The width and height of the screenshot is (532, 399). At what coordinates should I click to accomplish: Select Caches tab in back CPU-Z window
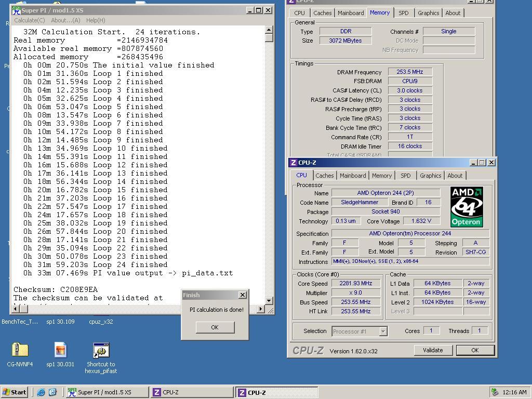tap(322, 13)
